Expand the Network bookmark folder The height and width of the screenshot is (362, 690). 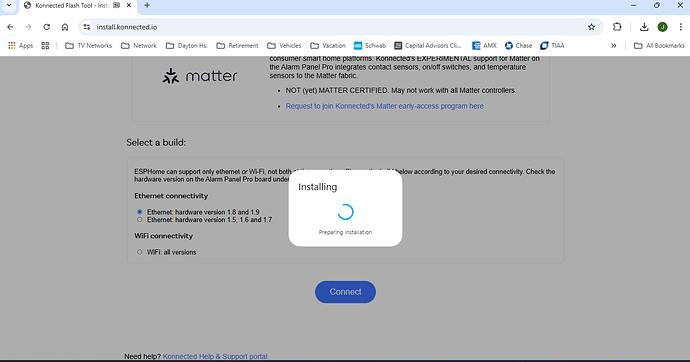tap(139, 45)
